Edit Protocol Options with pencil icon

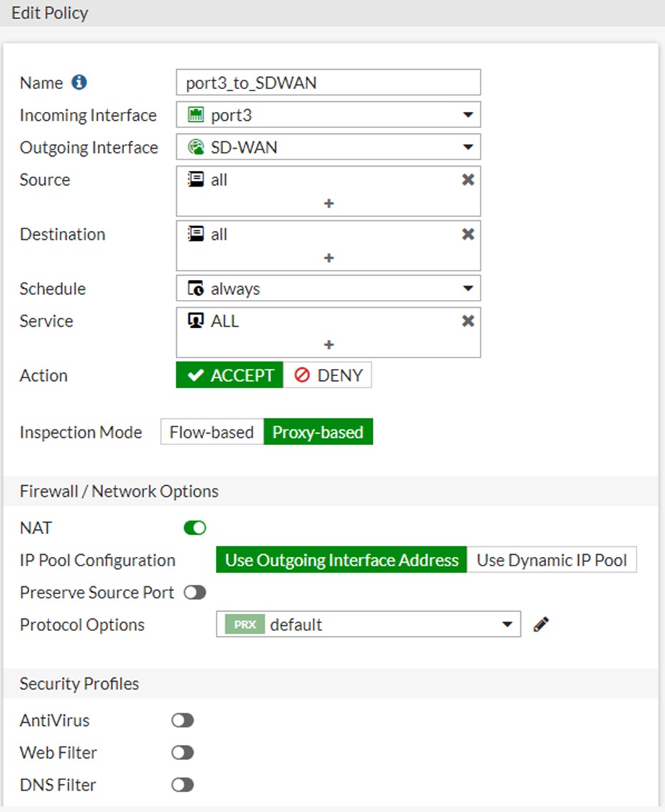pos(541,625)
